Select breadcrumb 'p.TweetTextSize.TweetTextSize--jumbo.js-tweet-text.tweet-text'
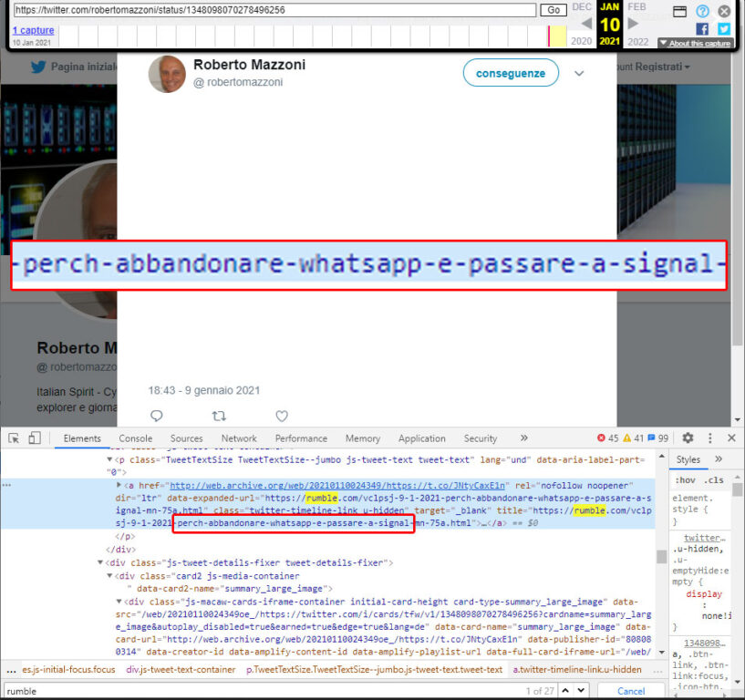The width and height of the screenshot is (745, 700). (374, 670)
